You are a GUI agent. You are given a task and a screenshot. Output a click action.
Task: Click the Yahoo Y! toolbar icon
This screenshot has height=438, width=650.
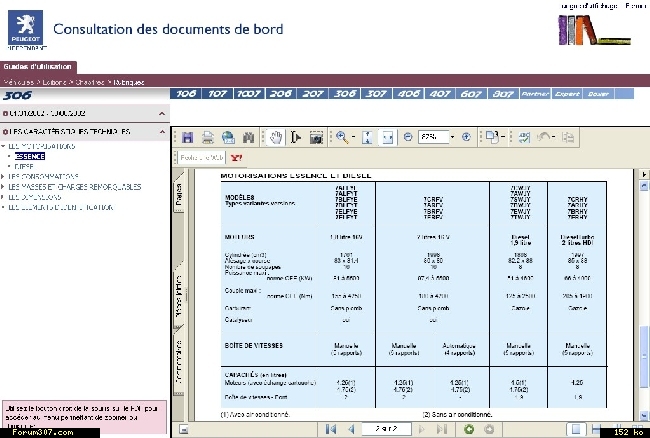[236, 158]
